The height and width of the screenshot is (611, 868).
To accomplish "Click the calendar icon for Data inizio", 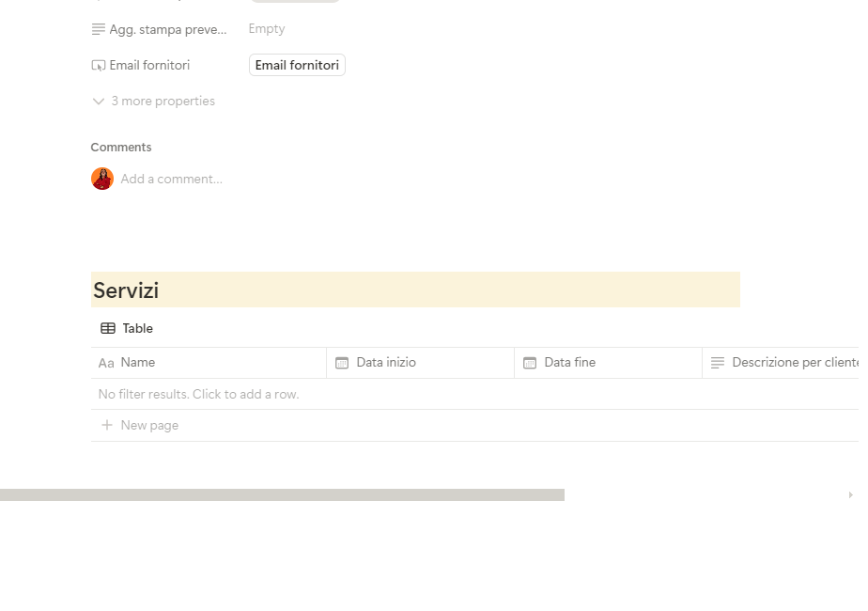I will pyautogui.click(x=342, y=363).
